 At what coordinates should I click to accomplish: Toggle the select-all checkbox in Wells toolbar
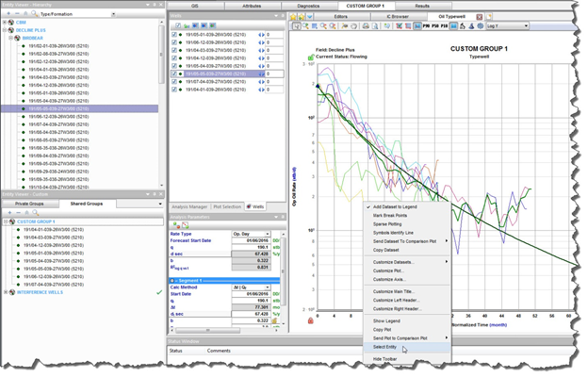(176, 25)
